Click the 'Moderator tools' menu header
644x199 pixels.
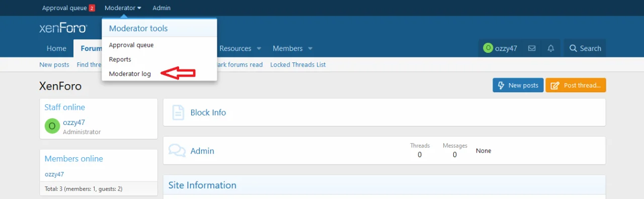click(x=138, y=28)
